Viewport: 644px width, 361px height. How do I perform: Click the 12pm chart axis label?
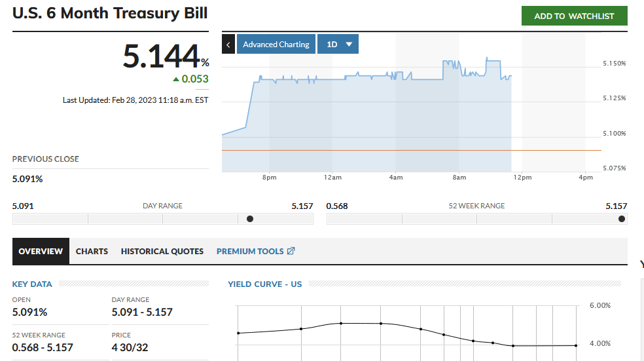click(522, 177)
